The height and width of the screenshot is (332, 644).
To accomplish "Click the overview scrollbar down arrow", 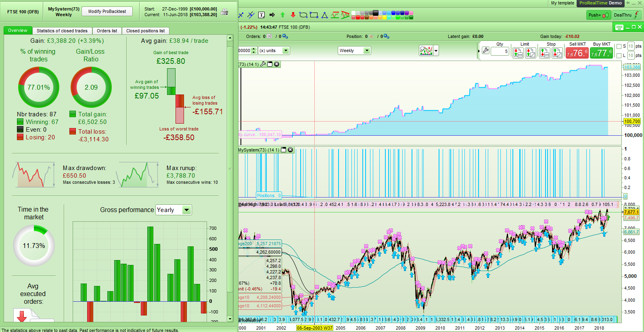I will [x=230, y=319].
